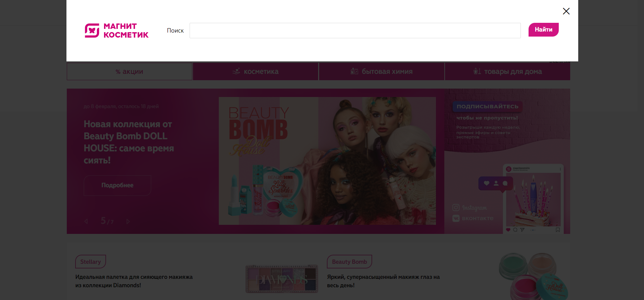Click the ВКонтакте icon in subscribe banner
This screenshot has height=300, width=644.
(456, 218)
